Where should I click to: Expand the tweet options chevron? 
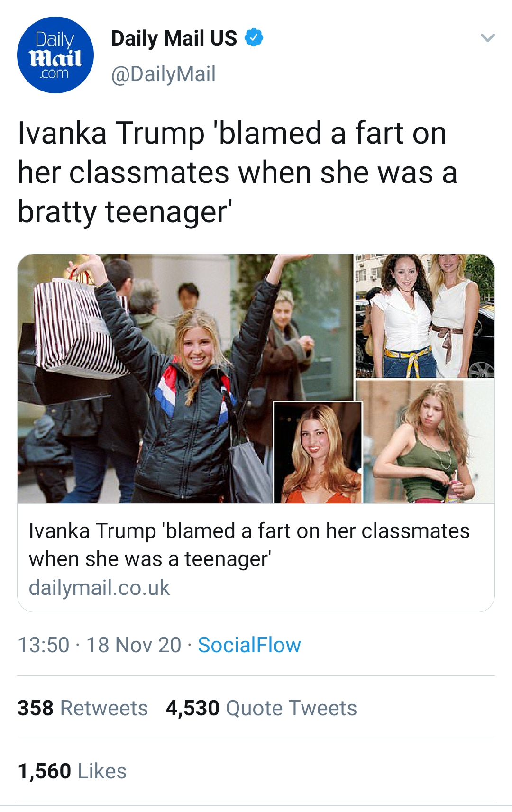click(487, 38)
